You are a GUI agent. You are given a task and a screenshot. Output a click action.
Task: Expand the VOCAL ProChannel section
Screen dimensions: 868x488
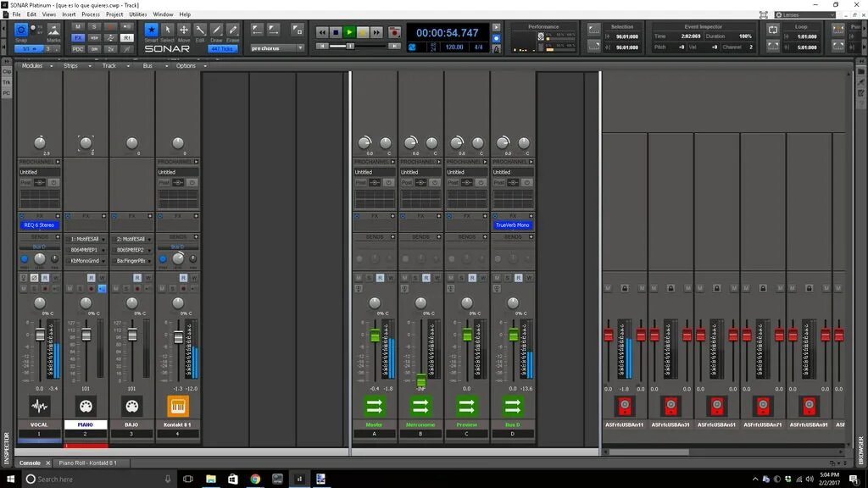(x=58, y=162)
